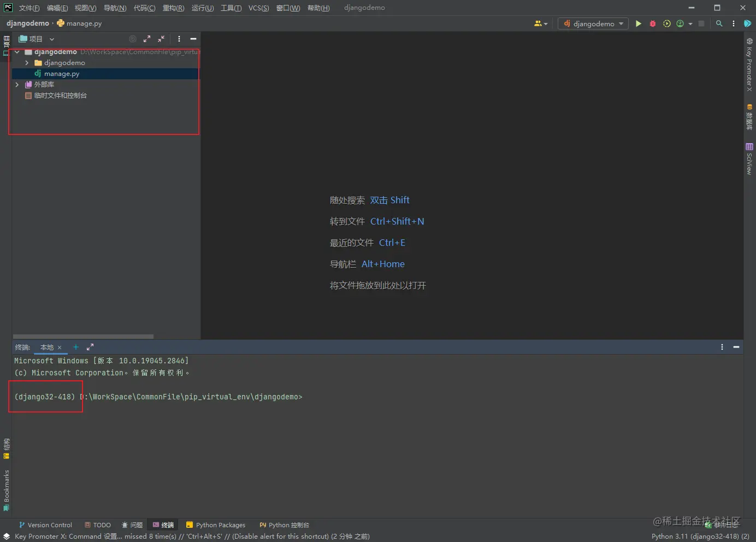This screenshot has width=756, height=542.
Task: Open Bookmarks tool window on left stripe
Action: point(6,491)
